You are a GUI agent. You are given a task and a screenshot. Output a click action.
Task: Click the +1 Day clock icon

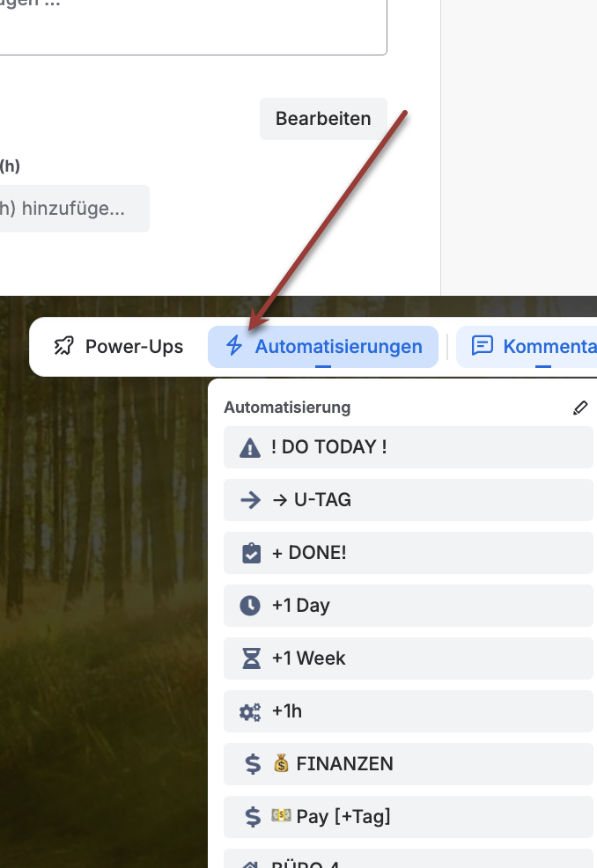pyautogui.click(x=250, y=606)
